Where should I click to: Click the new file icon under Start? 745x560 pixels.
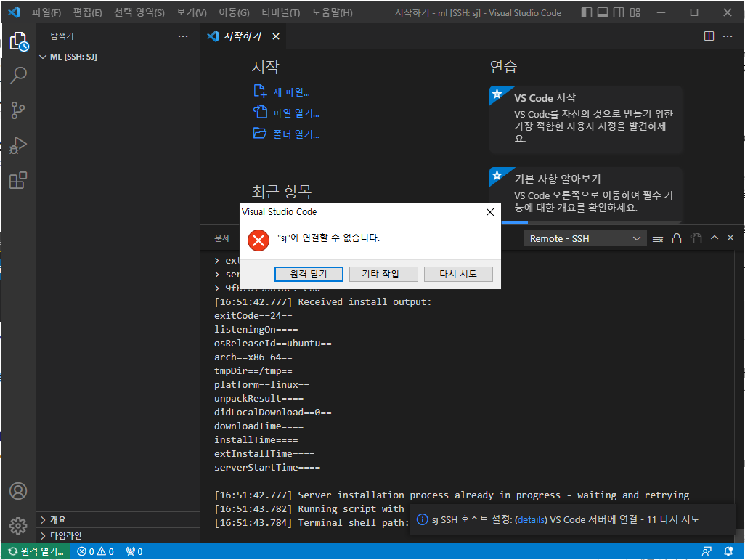pyautogui.click(x=260, y=91)
